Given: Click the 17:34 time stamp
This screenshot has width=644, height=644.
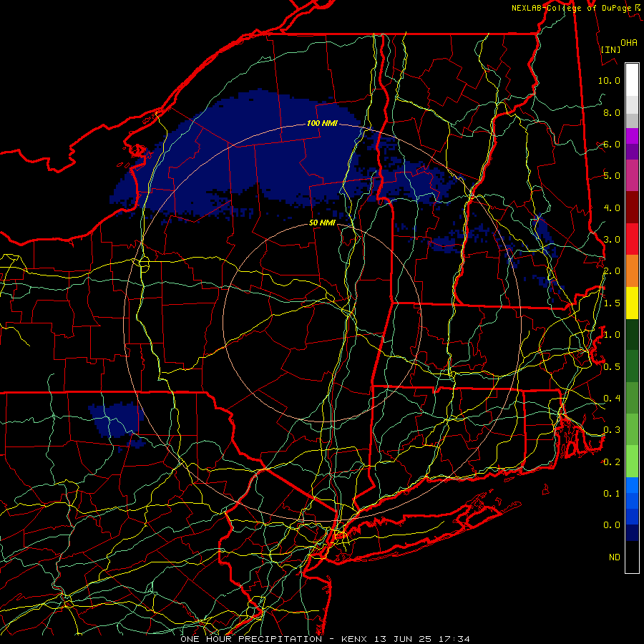Looking at the screenshot, I should [454, 639].
